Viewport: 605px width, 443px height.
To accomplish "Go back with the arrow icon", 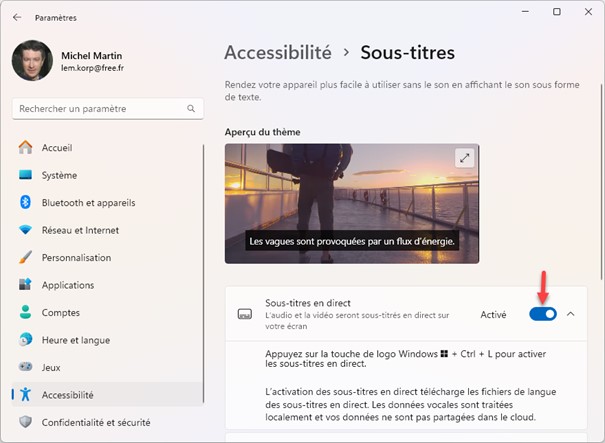I will point(17,17).
